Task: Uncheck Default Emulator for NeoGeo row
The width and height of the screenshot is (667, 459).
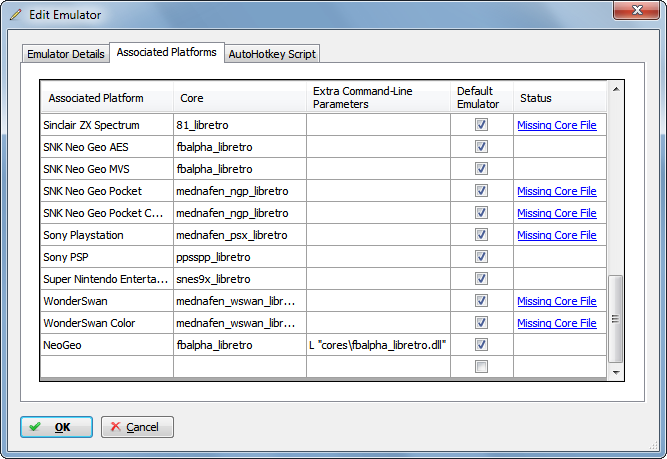Action: pos(481,345)
